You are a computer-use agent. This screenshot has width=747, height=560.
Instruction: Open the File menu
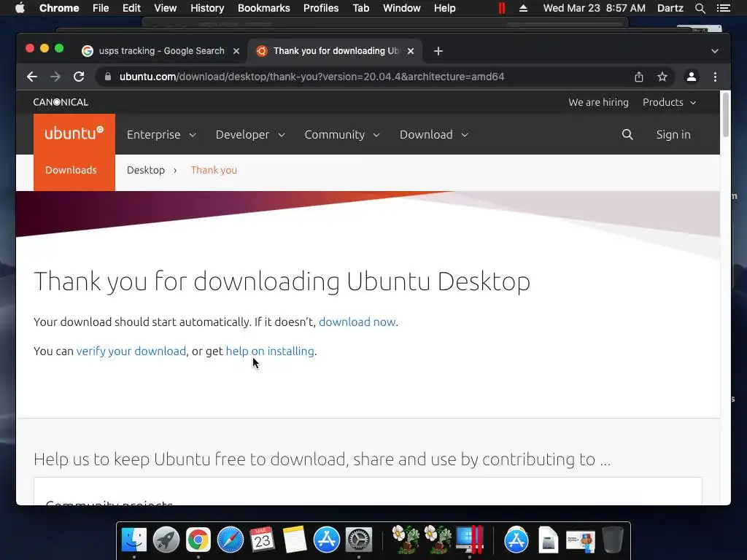pos(101,8)
